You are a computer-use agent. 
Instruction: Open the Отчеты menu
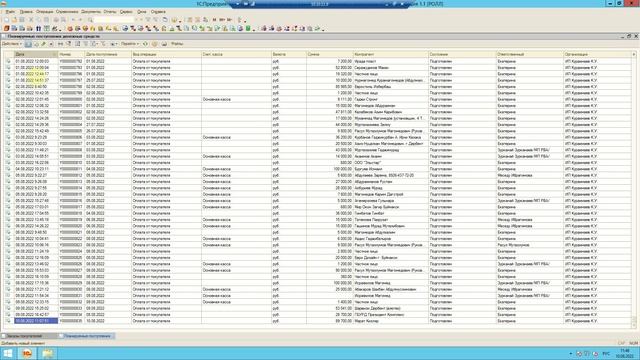point(110,12)
